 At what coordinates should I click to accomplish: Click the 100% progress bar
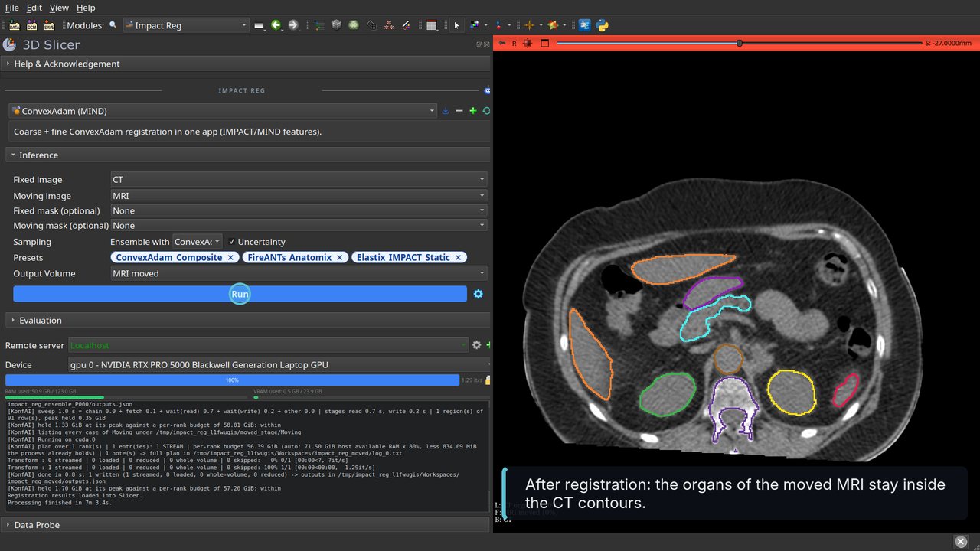coord(232,380)
